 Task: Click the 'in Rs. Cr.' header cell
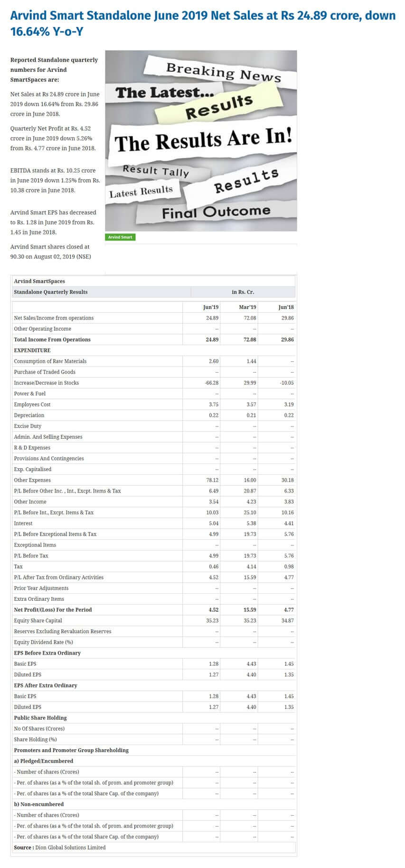(x=243, y=292)
